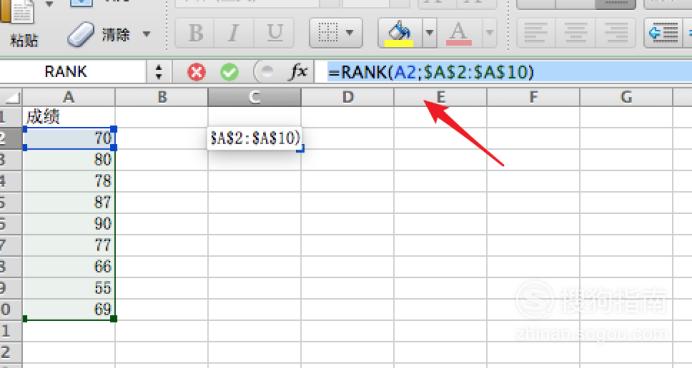Align text right
Screen dimensions: 692x368
(616, 33)
